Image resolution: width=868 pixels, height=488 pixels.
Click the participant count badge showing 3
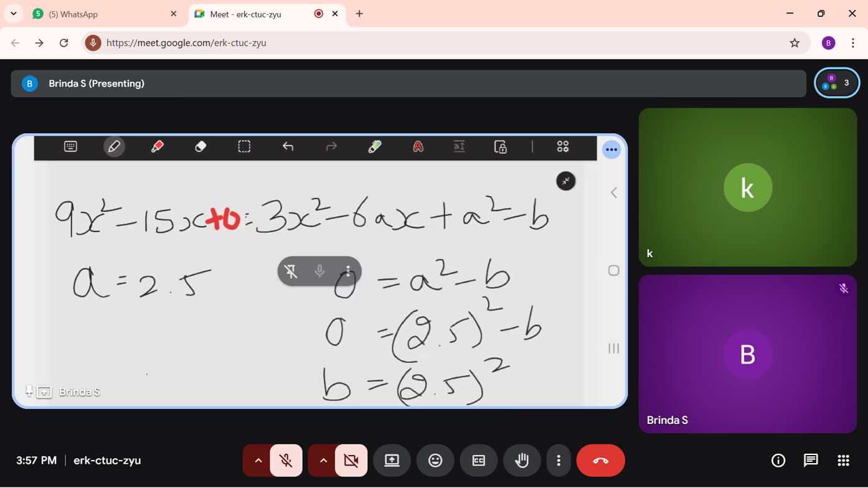click(837, 82)
